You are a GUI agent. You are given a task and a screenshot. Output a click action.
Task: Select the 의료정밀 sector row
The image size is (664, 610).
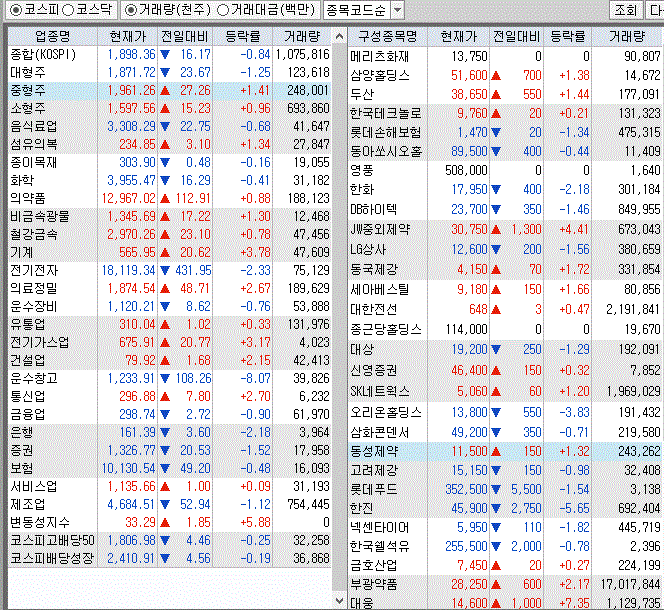coord(169,288)
